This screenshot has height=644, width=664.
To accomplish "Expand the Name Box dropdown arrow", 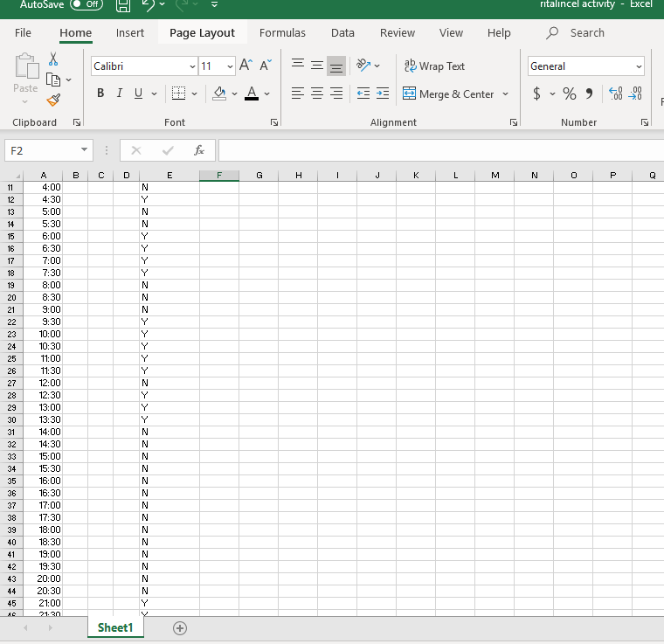I will coord(84,149).
